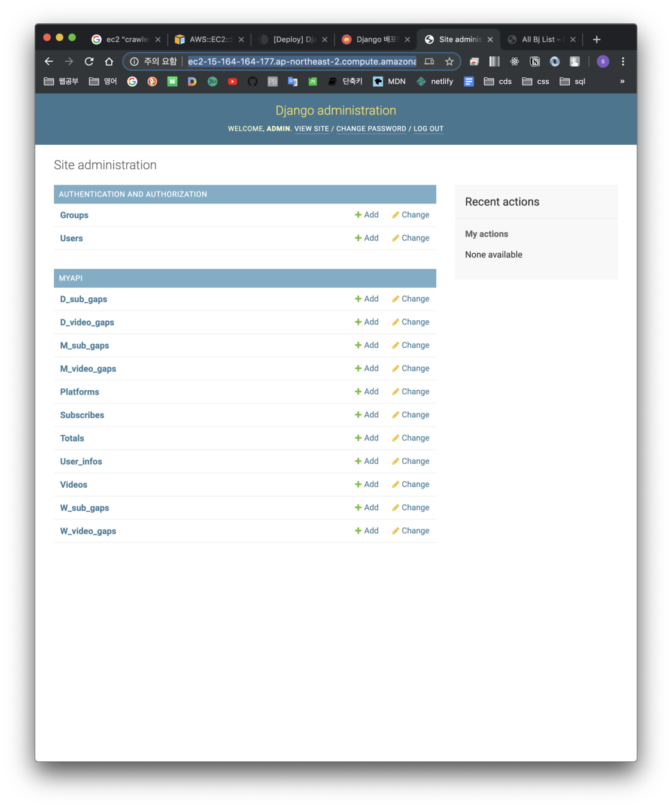Click Add for the Totals row
The width and height of the screenshot is (672, 808).
(x=366, y=438)
